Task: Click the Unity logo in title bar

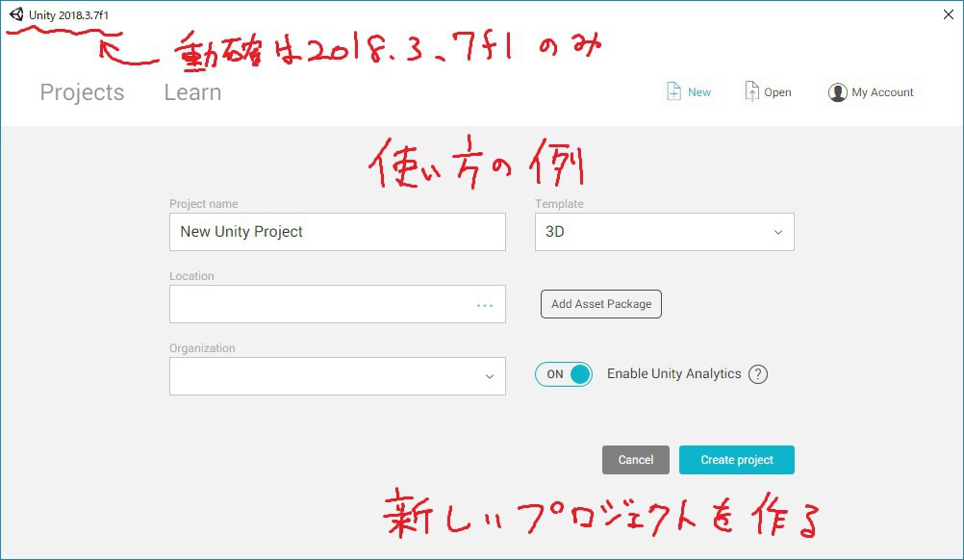Action: pyautogui.click(x=16, y=14)
